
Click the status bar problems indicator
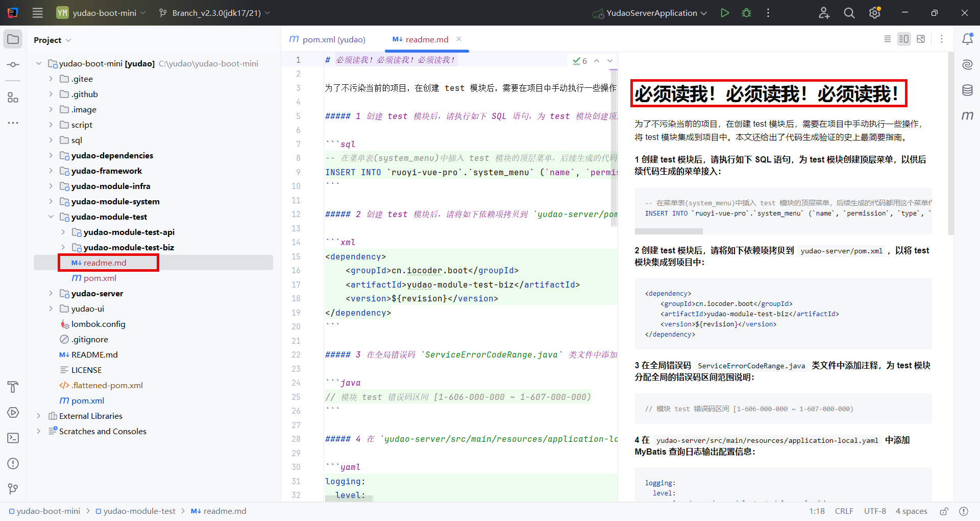(x=964, y=511)
